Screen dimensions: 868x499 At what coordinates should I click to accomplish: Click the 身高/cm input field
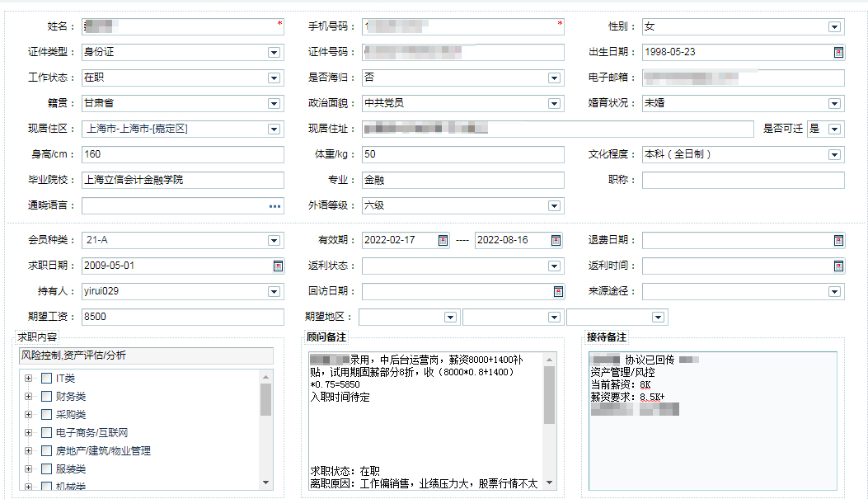183,154
